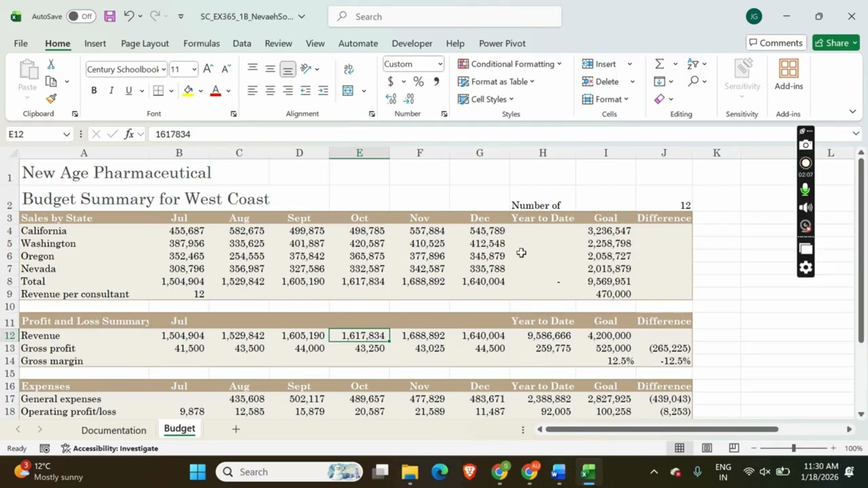Click the Copy icon in Clipboard group
The height and width of the screenshot is (488, 868).
(x=51, y=81)
